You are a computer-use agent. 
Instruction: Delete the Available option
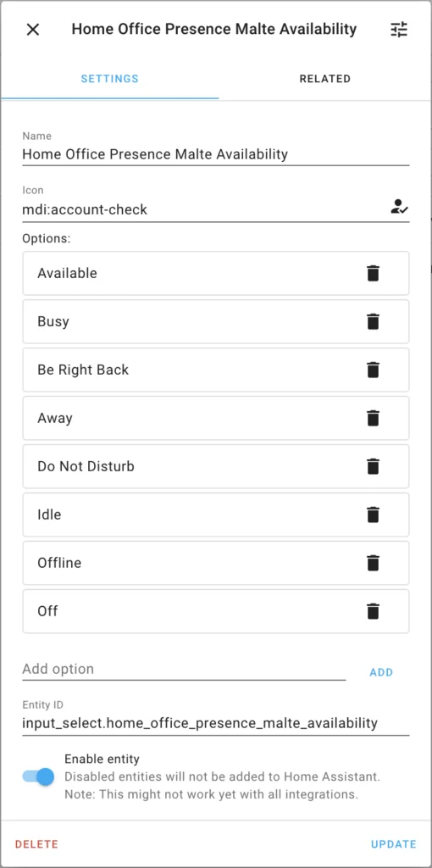click(x=374, y=274)
